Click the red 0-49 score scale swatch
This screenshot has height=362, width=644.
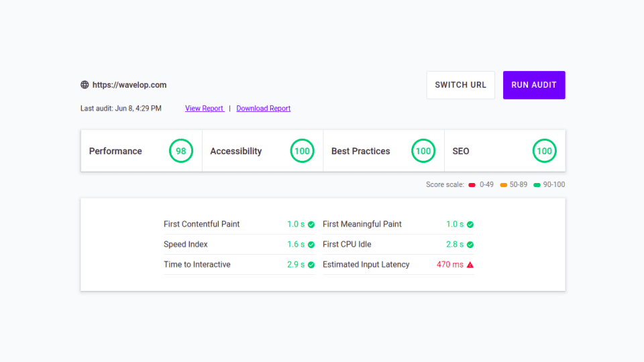click(x=472, y=185)
